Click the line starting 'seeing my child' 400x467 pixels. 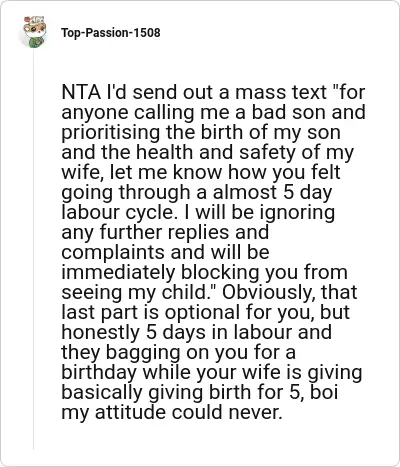(x=209, y=292)
